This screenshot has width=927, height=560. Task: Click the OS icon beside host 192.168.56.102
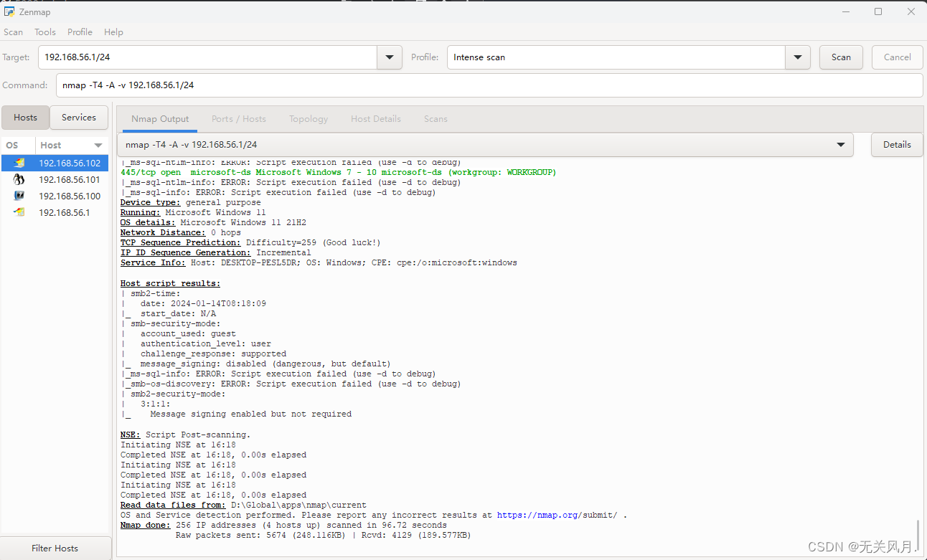tap(19, 163)
